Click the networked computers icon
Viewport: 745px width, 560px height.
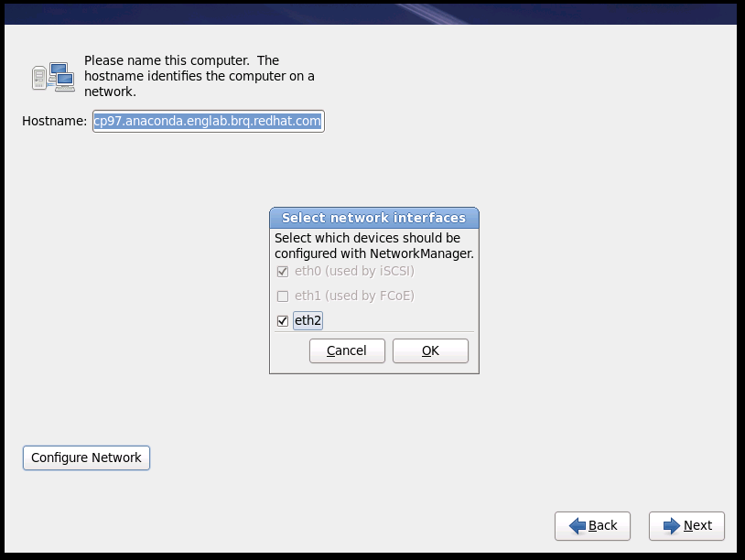click(53, 77)
